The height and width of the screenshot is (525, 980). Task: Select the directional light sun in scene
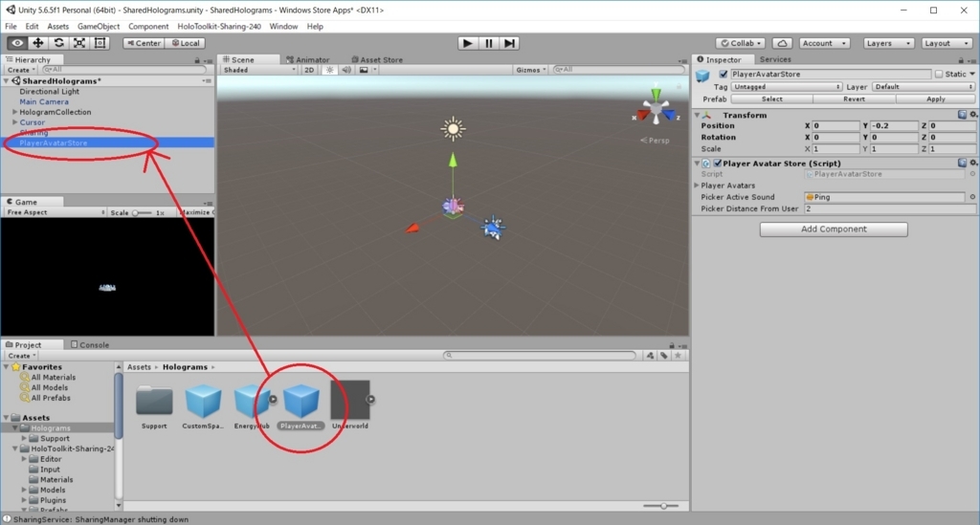click(x=453, y=128)
